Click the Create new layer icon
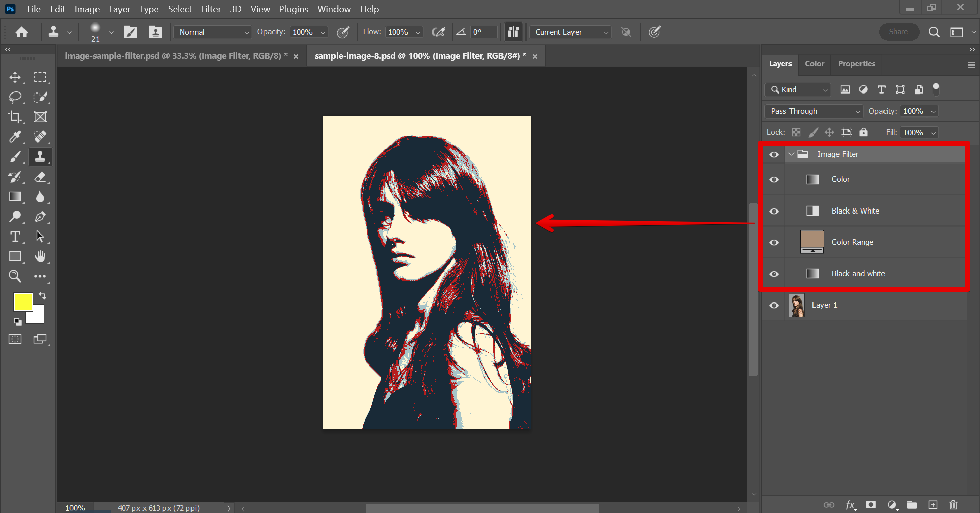The image size is (980, 513). [x=933, y=505]
